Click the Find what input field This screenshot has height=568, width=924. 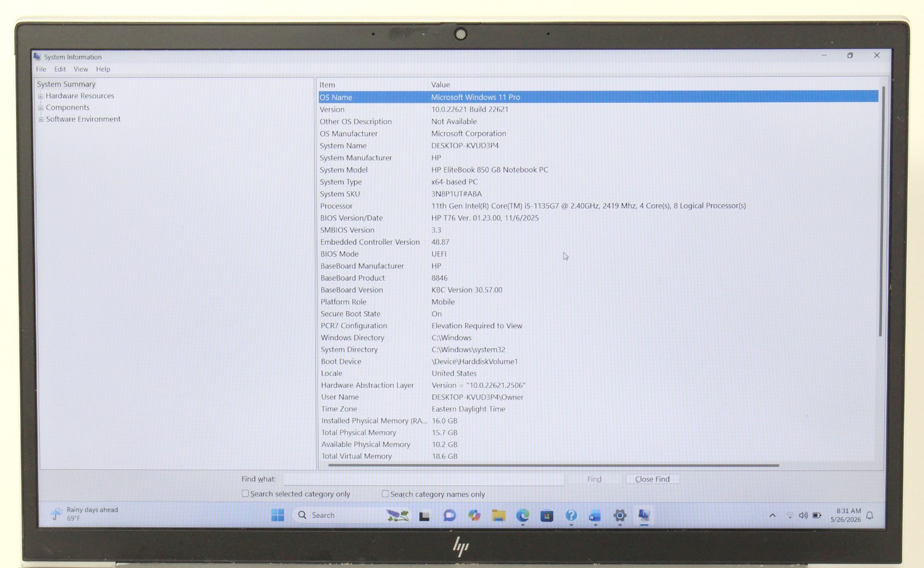423,479
